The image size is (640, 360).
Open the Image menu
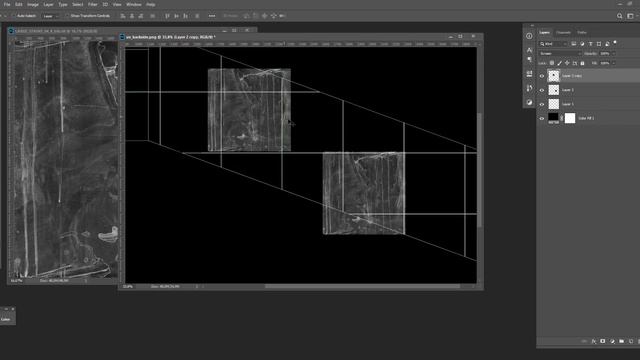tap(33, 4)
